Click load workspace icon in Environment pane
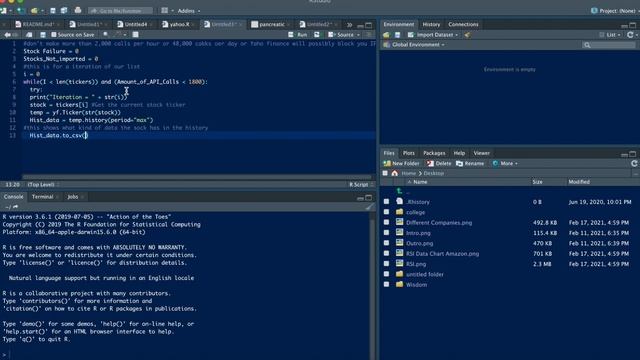Viewport: 640px width, 360px height. point(386,35)
